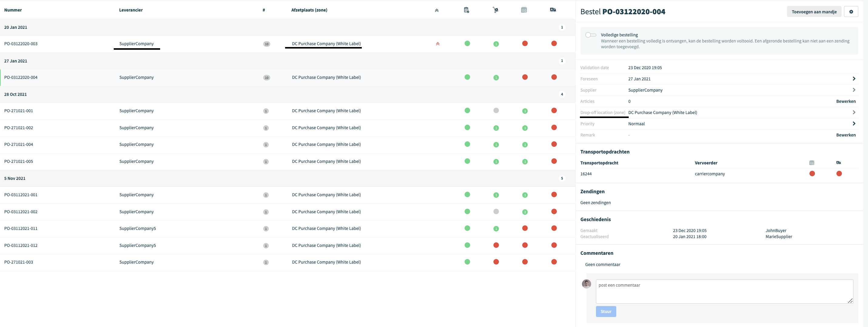Click the order confirmation clipboard column icon
This screenshot has height=327, width=868.
click(x=466, y=10)
